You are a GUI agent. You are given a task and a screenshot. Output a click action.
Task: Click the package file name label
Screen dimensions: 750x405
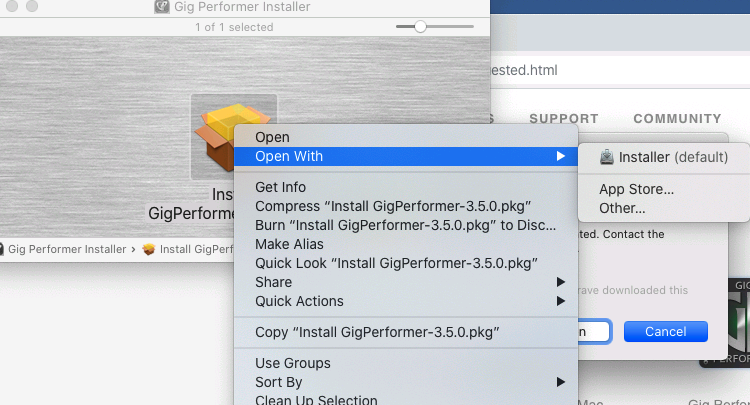(191, 204)
